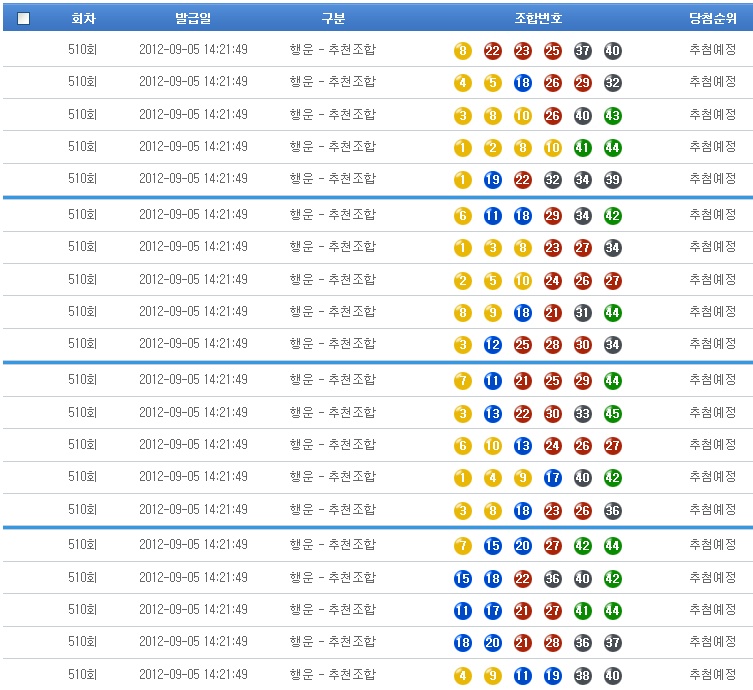Select the gray number 38 ball

(583, 676)
